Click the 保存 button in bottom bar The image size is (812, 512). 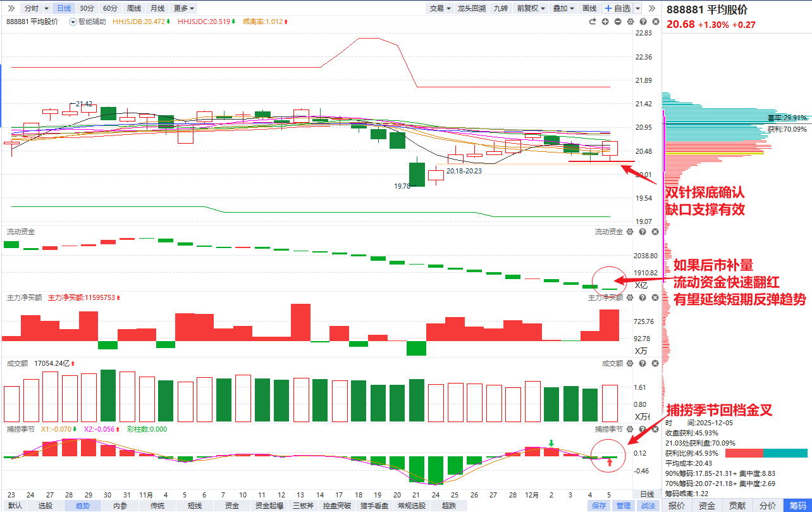pyautogui.click(x=598, y=505)
